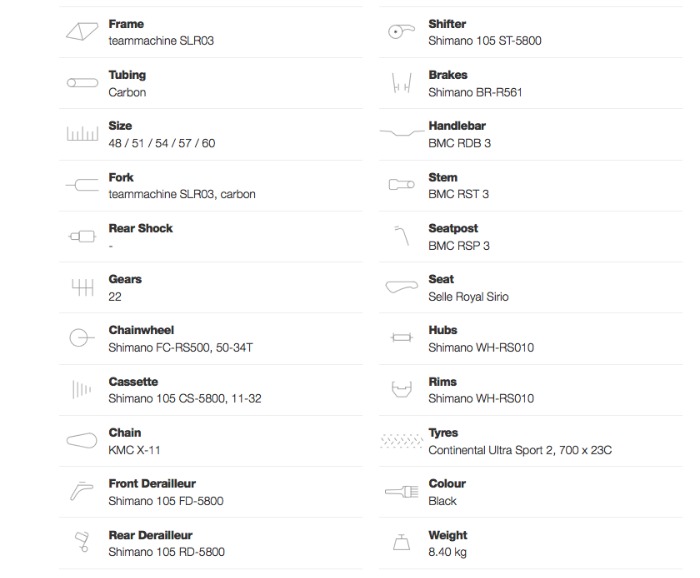Click the Chainwheel circle icon
This screenshot has width=700, height=578.
point(82,338)
